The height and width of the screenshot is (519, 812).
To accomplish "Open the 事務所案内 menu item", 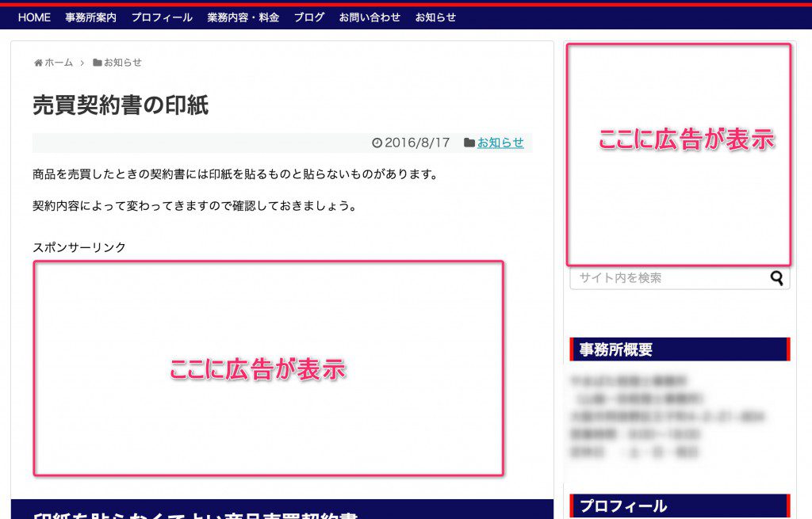I will pos(90,17).
